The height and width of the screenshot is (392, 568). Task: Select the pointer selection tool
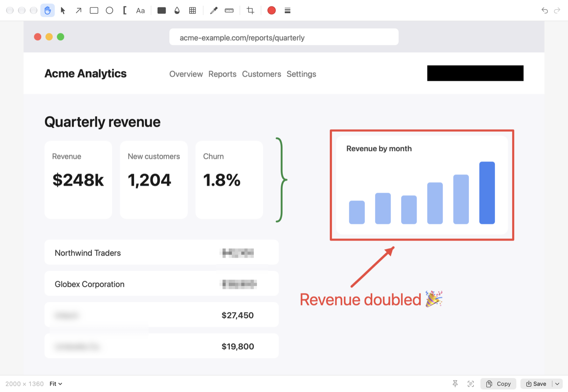tap(63, 11)
